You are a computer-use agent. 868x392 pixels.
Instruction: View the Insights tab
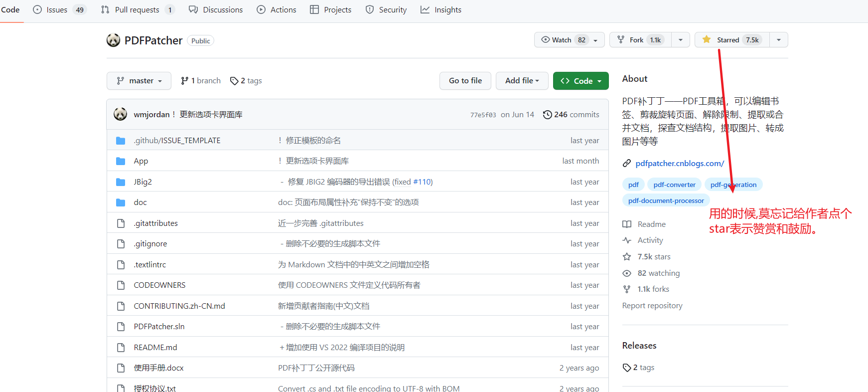coord(441,9)
